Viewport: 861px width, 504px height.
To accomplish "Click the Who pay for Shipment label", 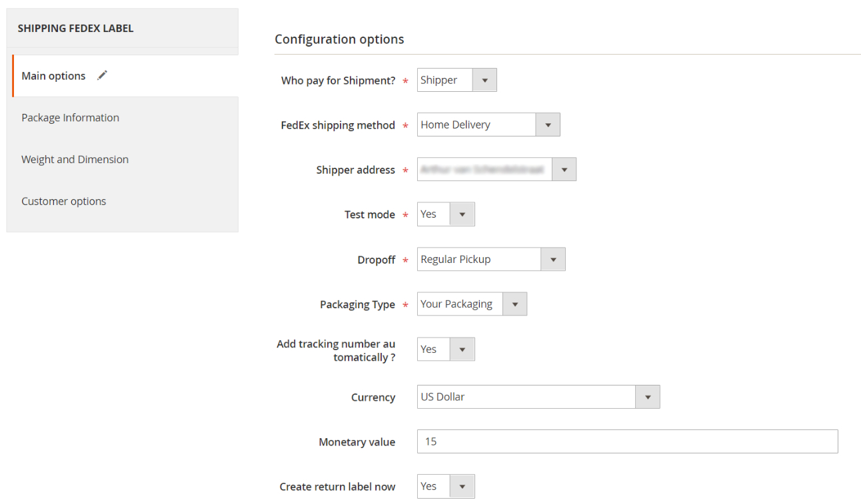I will pos(338,81).
